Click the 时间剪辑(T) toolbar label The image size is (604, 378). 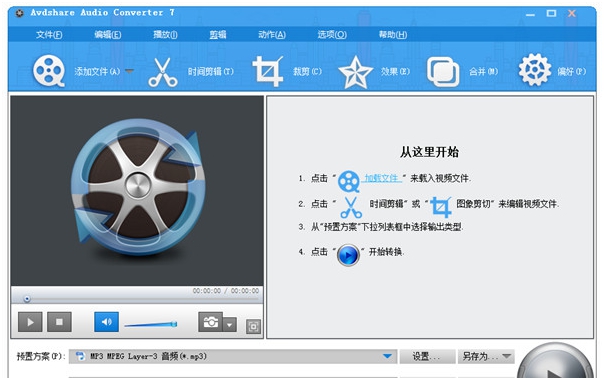click(x=211, y=71)
